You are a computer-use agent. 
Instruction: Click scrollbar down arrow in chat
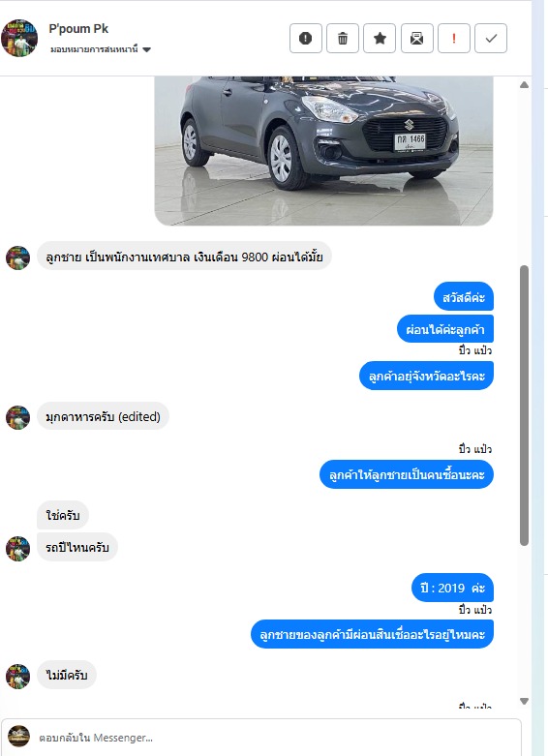tap(525, 701)
